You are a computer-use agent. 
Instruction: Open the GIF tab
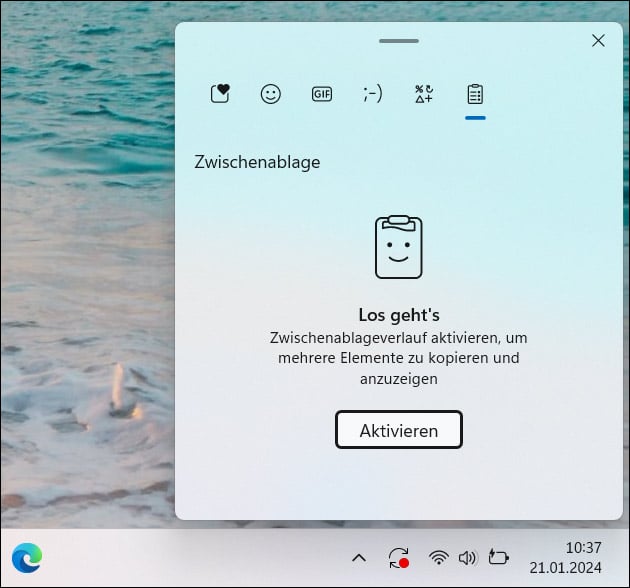click(322, 94)
